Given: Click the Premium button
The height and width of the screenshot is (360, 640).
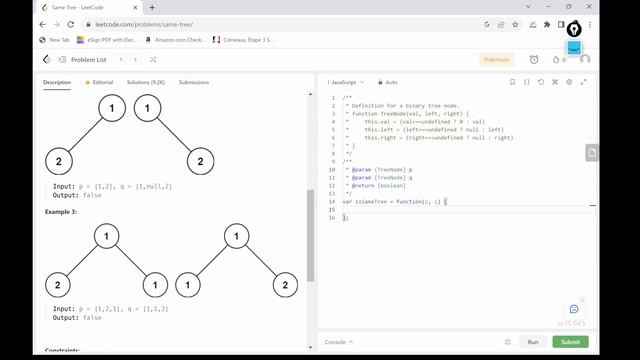Looking at the screenshot, I should point(496,60).
